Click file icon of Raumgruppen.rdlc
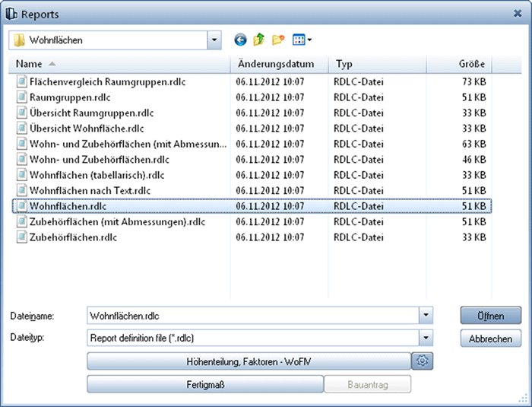The image size is (532, 407). (22, 97)
